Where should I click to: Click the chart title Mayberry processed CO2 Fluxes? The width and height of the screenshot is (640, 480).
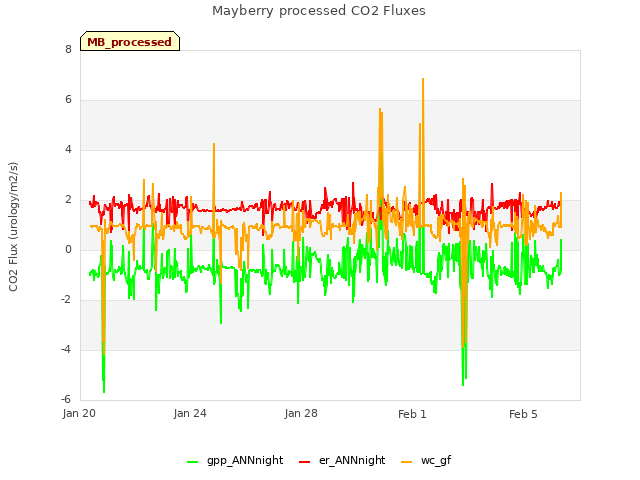point(319,11)
